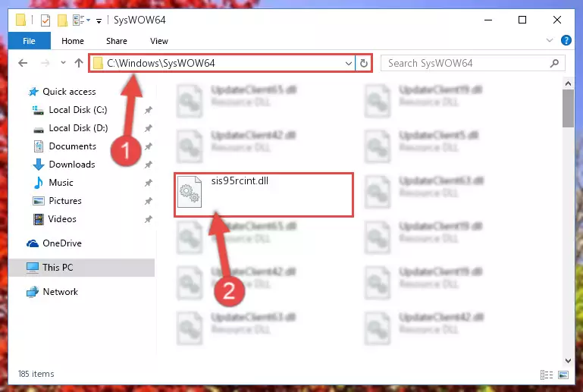Image resolution: width=583 pixels, height=392 pixels.
Task: Select Downloads in Quick access
Action: coord(72,165)
